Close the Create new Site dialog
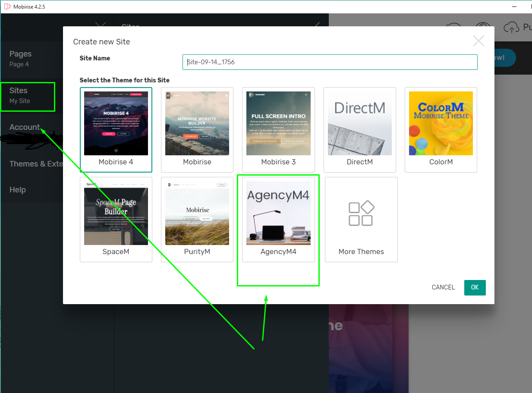This screenshot has height=393, width=532. click(478, 41)
